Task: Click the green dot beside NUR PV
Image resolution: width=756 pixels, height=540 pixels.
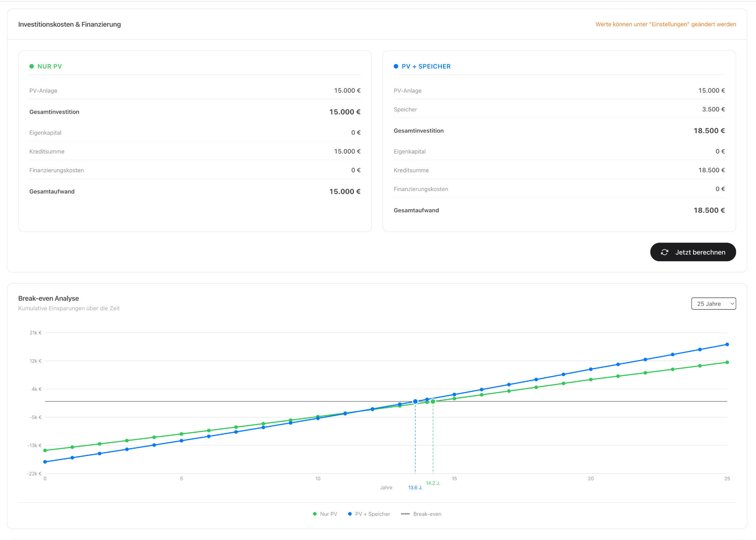Action: pyautogui.click(x=32, y=66)
